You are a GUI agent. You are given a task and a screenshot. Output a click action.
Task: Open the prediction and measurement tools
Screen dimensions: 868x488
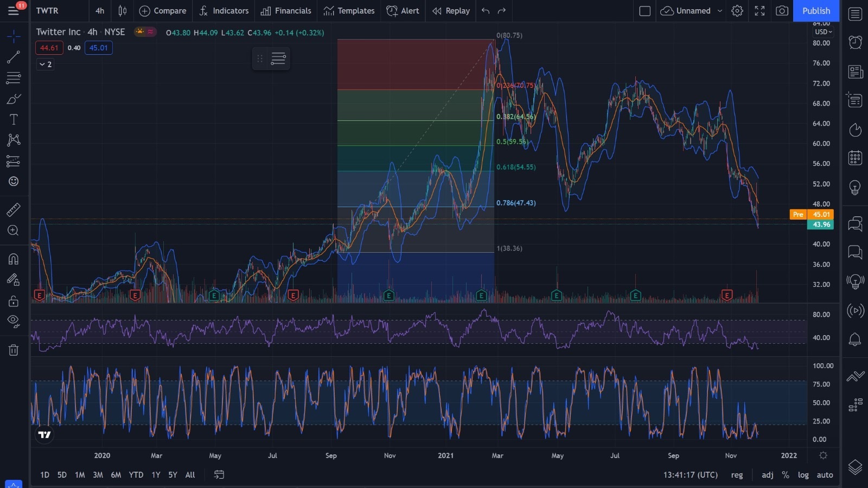pyautogui.click(x=14, y=160)
